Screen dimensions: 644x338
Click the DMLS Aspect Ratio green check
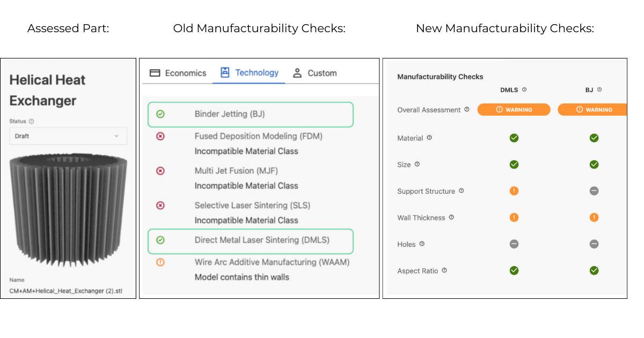click(514, 270)
